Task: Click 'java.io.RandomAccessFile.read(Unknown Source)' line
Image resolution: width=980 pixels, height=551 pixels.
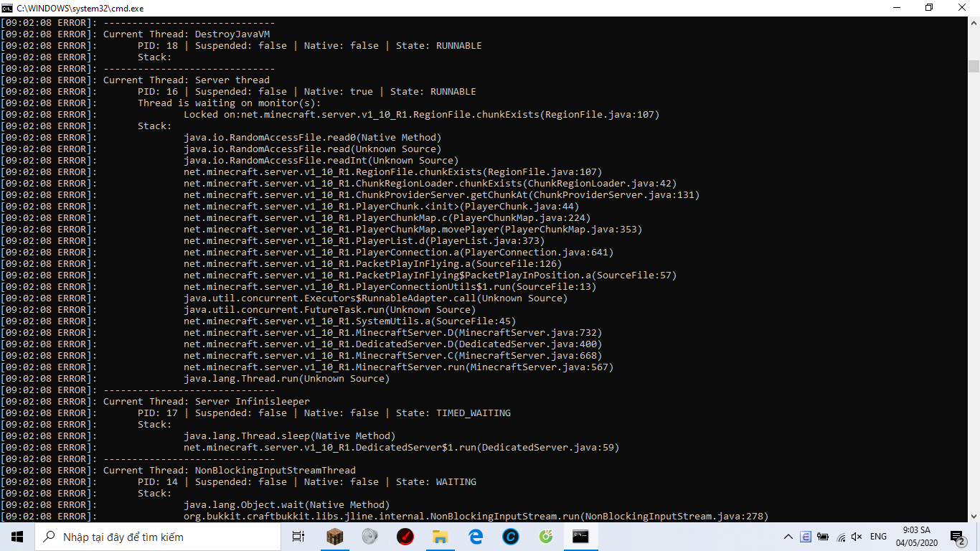Action: 313,149
